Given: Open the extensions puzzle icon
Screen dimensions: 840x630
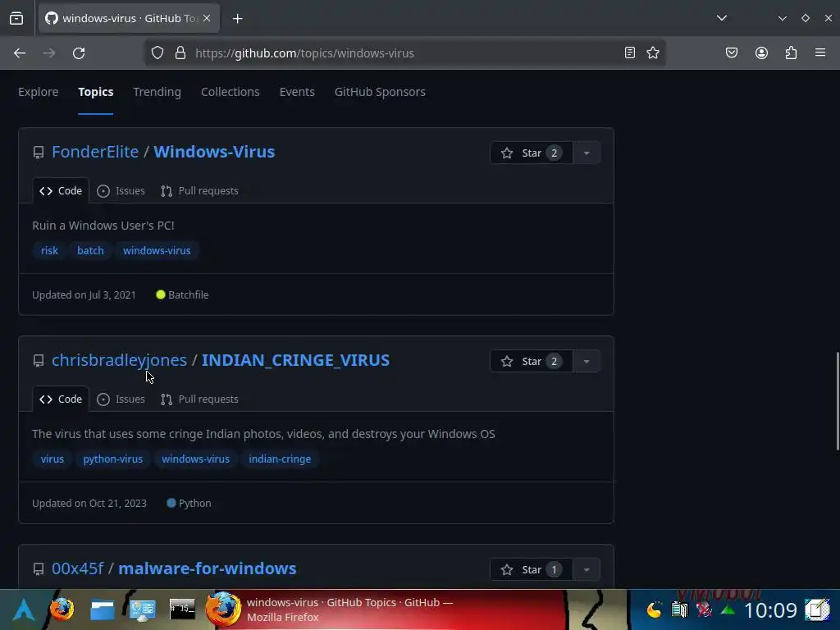Looking at the screenshot, I should click(791, 52).
